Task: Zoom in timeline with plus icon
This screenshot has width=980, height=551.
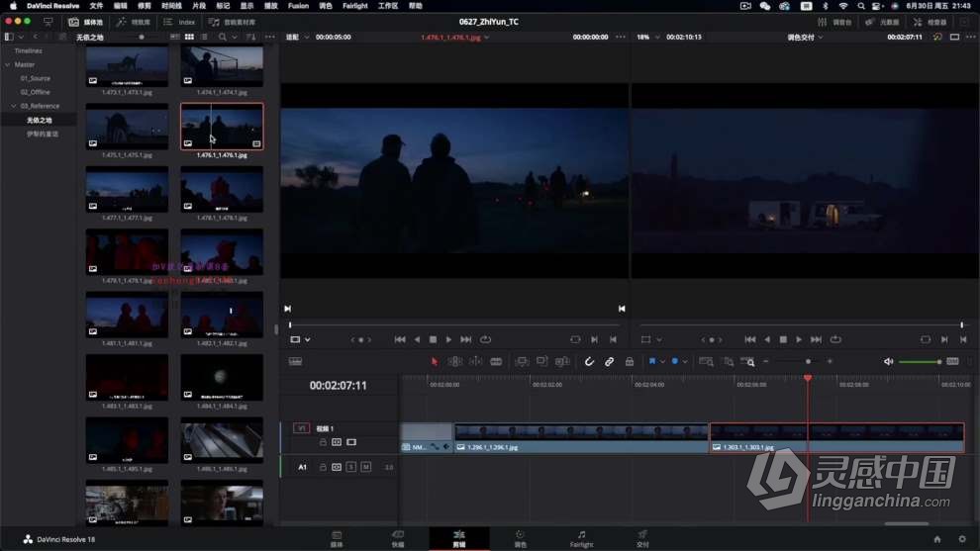Action: click(830, 362)
